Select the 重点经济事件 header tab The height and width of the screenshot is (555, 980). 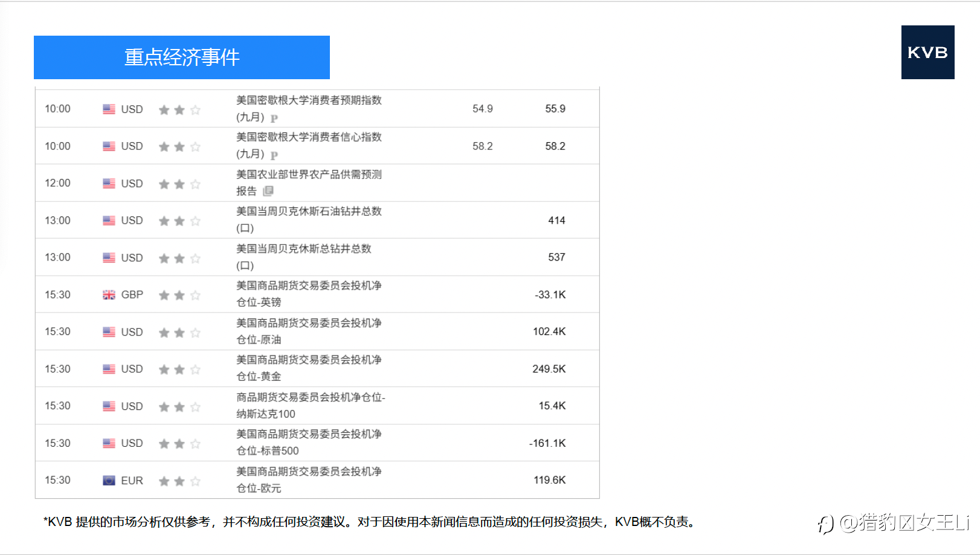[x=182, y=57]
